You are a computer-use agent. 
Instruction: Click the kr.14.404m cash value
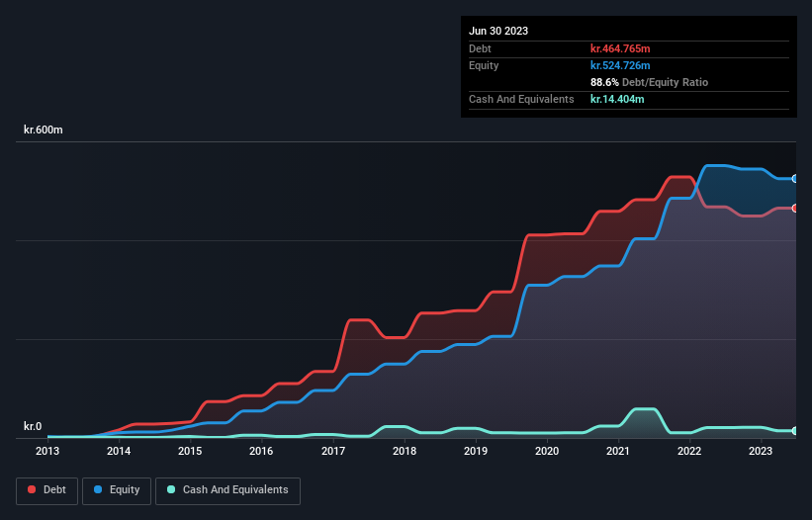coord(617,99)
